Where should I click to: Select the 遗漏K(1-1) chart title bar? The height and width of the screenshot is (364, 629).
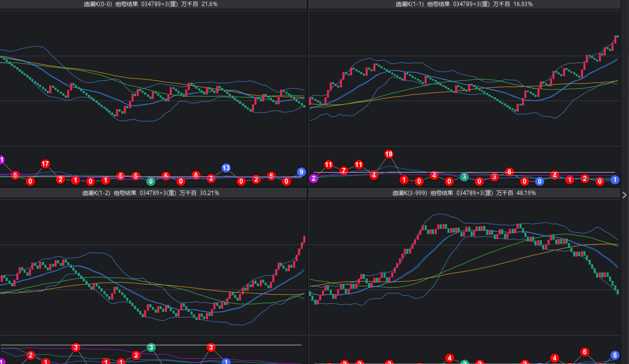[464, 4]
